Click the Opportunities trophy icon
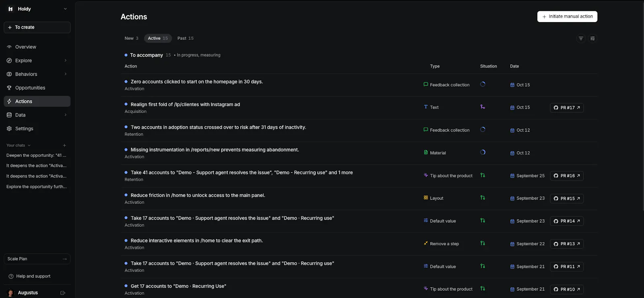The width and height of the screenshot is (644, 298). pyautogui.click(x=9, y=88)
